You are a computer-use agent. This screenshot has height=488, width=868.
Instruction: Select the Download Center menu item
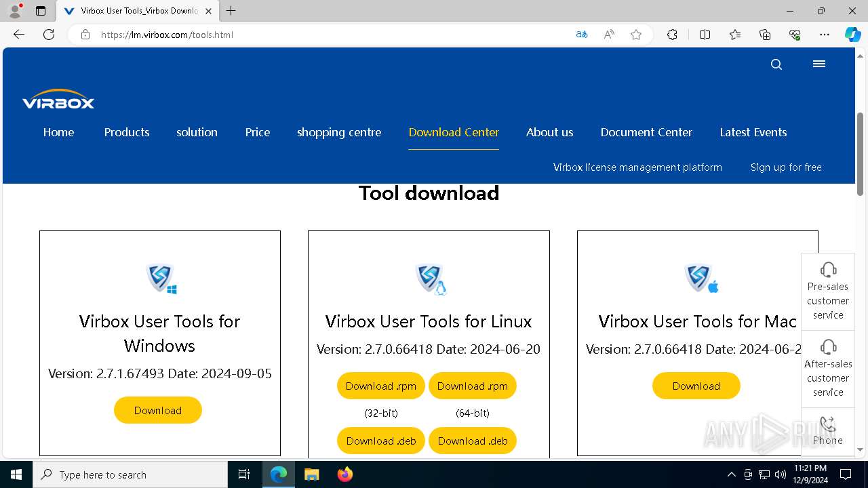pyautogui.click(x=454, y=132)
